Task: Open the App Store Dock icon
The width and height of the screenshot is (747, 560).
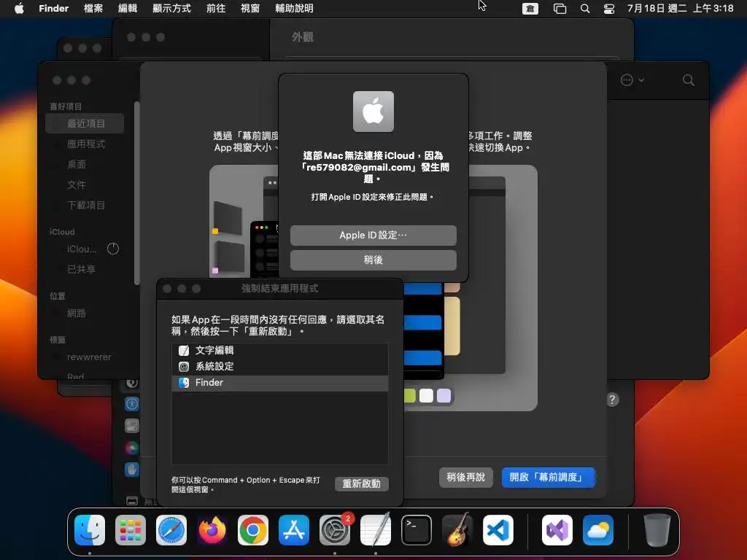Action: (x=294, y=530)
